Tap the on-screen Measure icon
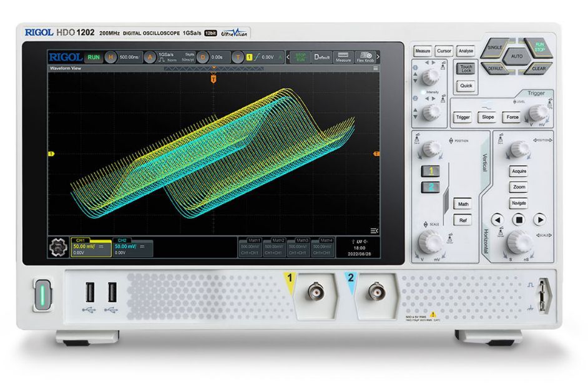The height and width of the screenshot is (387, 588). (342, 57)
